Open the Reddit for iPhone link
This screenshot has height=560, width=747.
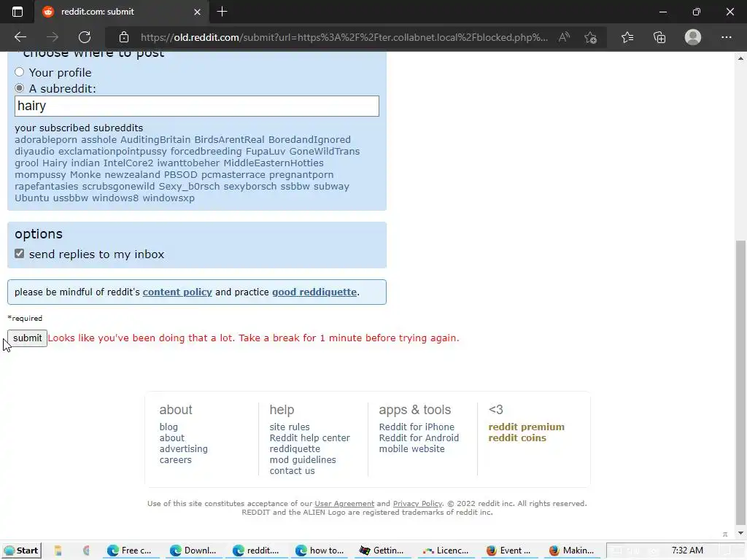(x=417, y=427)
